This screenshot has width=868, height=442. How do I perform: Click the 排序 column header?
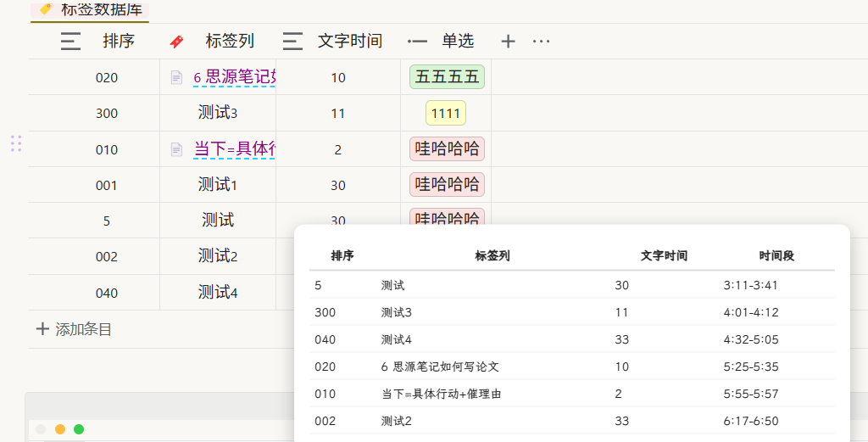94,41
